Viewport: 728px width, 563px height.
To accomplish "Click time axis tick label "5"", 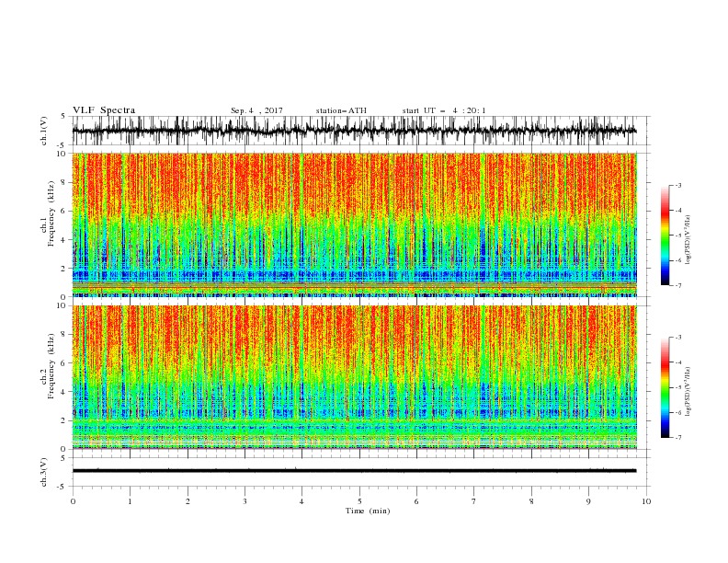I will click(359, 501).
